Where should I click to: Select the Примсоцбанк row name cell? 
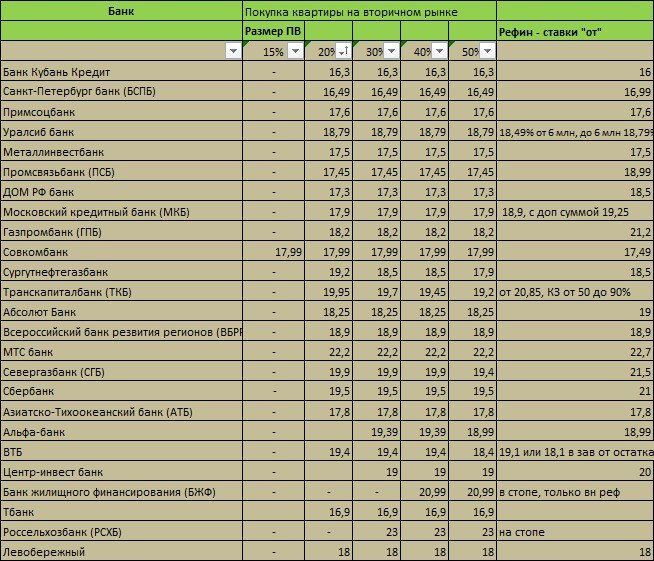121,112
